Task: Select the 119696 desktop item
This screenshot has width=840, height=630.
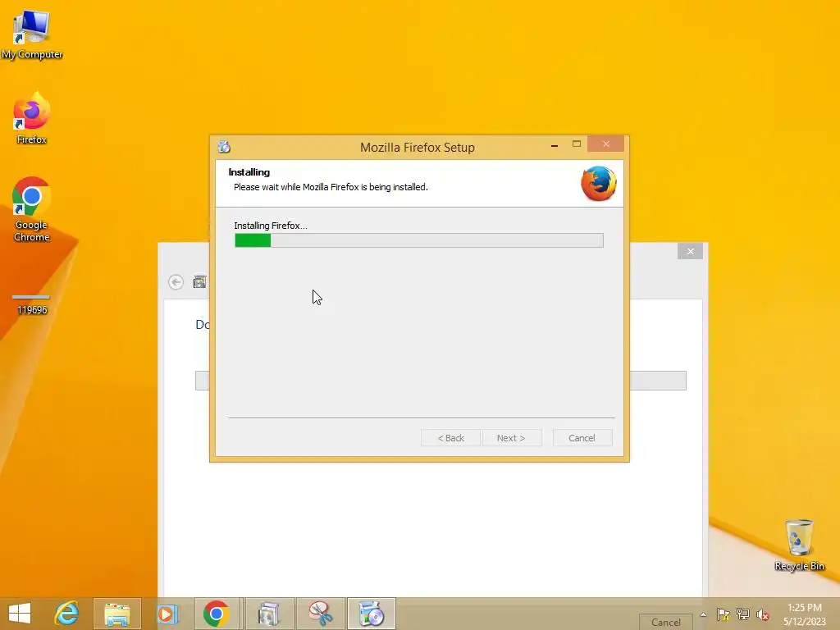Action: [32, 304]
